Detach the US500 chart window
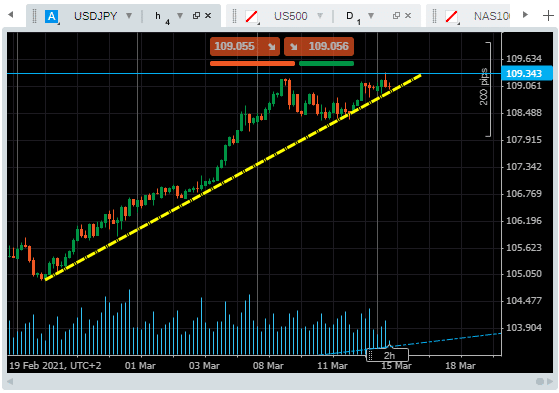 point(396,16)
